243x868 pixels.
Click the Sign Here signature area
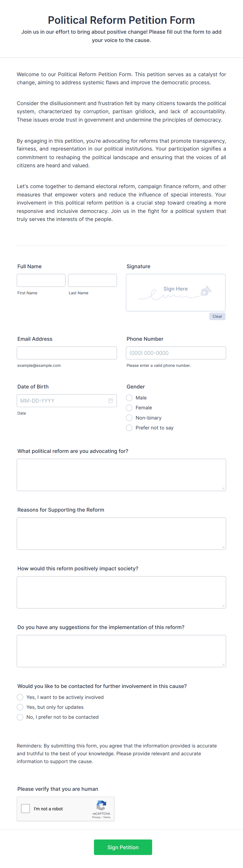[x=176, y=292]
